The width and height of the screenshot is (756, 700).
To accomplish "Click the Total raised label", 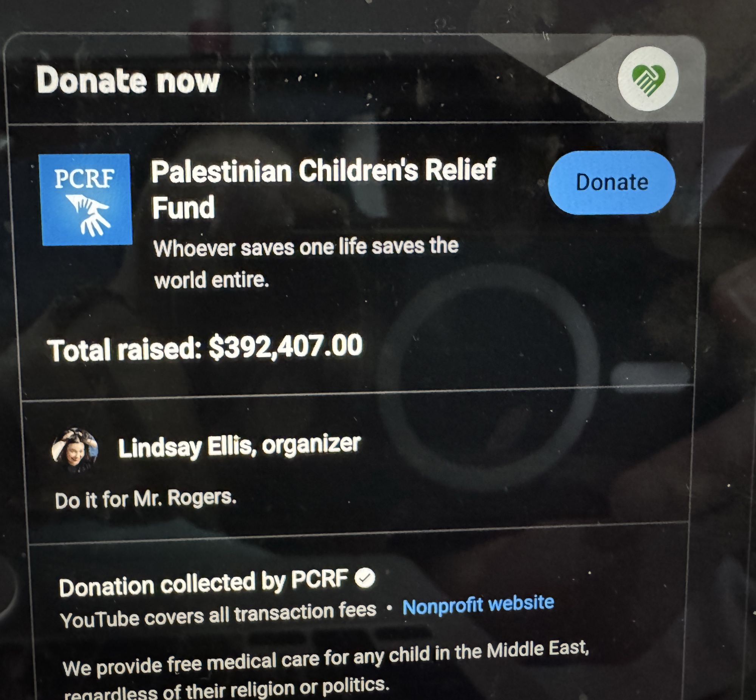I will coord(124,349).
